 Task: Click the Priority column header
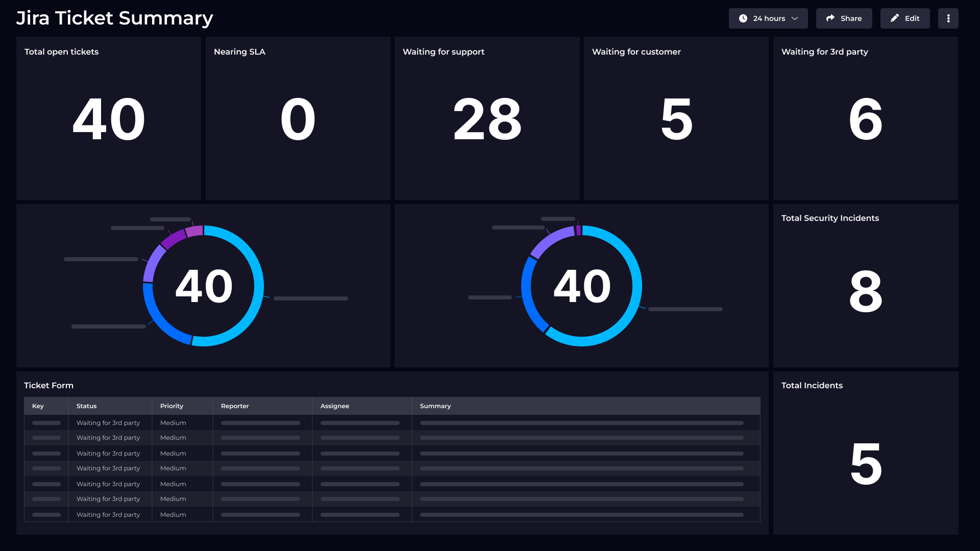[171, 406]
